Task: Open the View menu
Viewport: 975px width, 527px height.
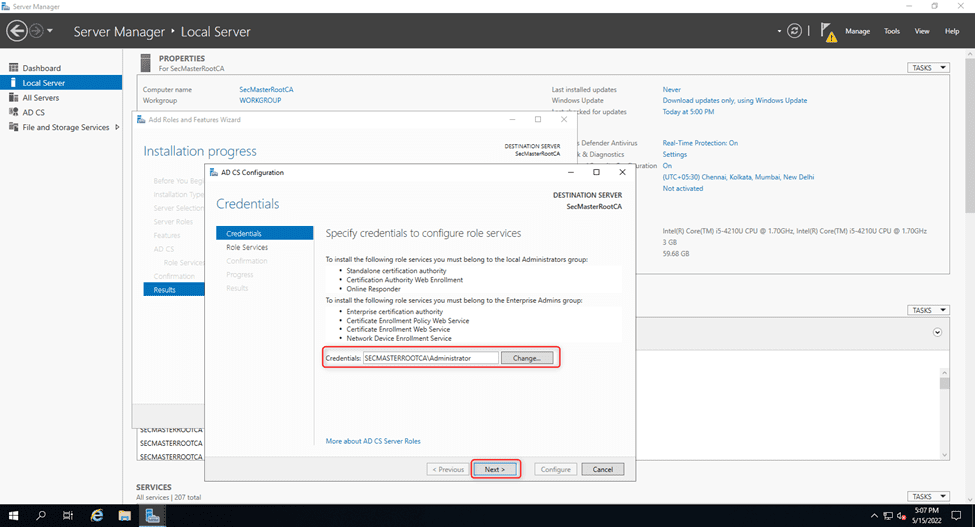Action: [922, 31]
